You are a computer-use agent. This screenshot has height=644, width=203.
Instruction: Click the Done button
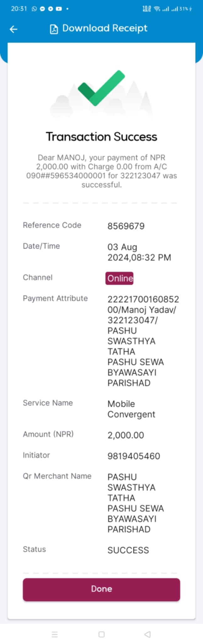pos(101,590)
